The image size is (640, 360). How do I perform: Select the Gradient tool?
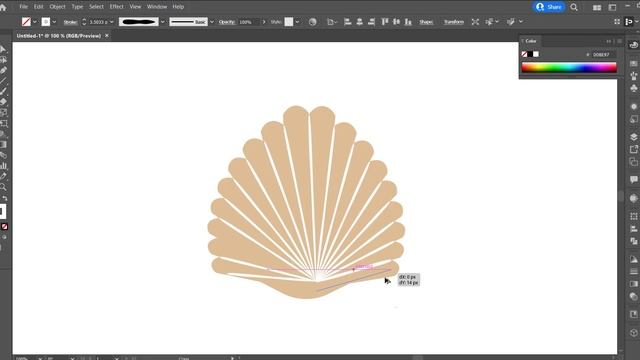coord(3,144)
